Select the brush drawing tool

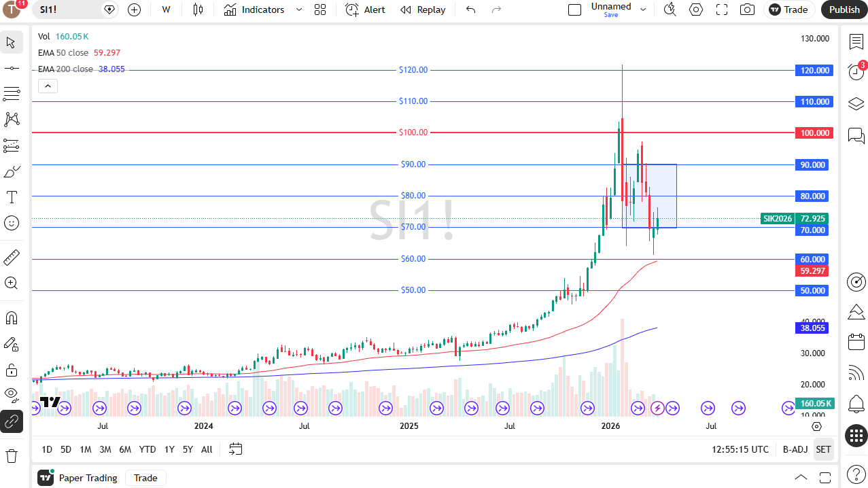pyautogui.click(x=12, y=171)
